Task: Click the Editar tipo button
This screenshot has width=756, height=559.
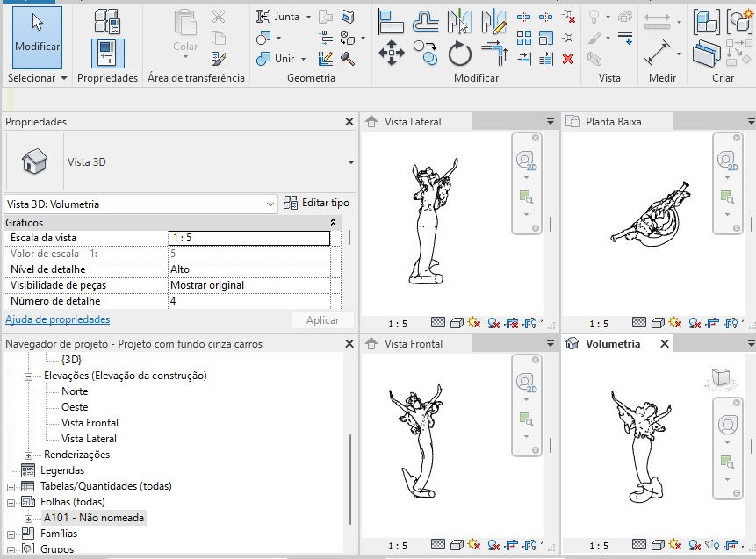Action: [x=316, y=203]
